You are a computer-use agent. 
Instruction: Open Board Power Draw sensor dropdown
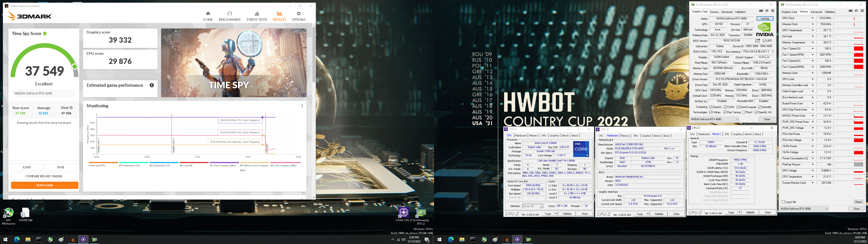click(812, 103)
